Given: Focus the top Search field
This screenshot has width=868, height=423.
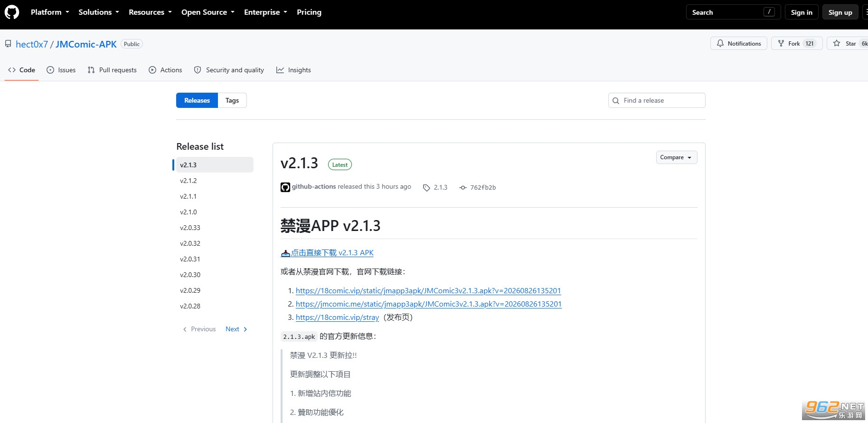Looking at the screenshot, I should click(x=734, y=12).
